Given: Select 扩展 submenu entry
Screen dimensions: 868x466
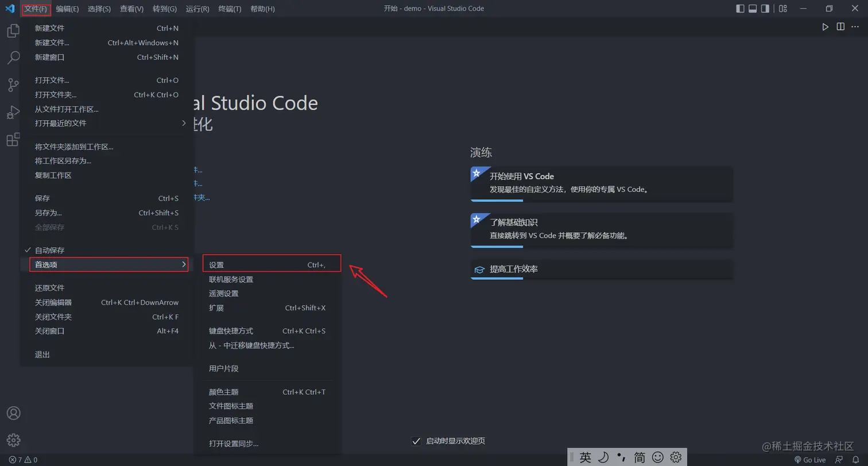Looking at the screenshot, I should (268, 308).
